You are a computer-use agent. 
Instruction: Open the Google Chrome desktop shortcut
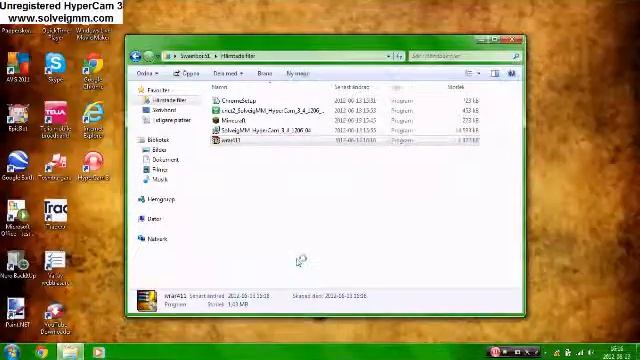click(x=93, y=71)
